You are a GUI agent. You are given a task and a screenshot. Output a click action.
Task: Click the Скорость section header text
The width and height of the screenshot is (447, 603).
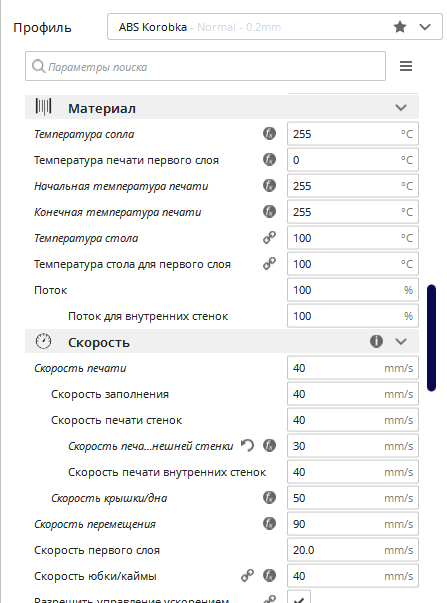pyautogui.click(x=99, y=342)
